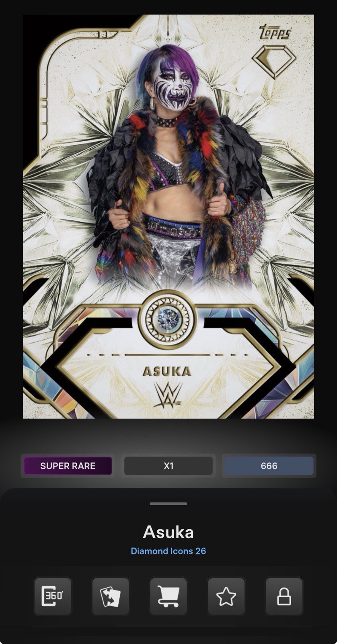The width and height of the screenshot is (337, 644).
Task: Tap the ASUKA nameplate on the card
Action: (167, 371)
